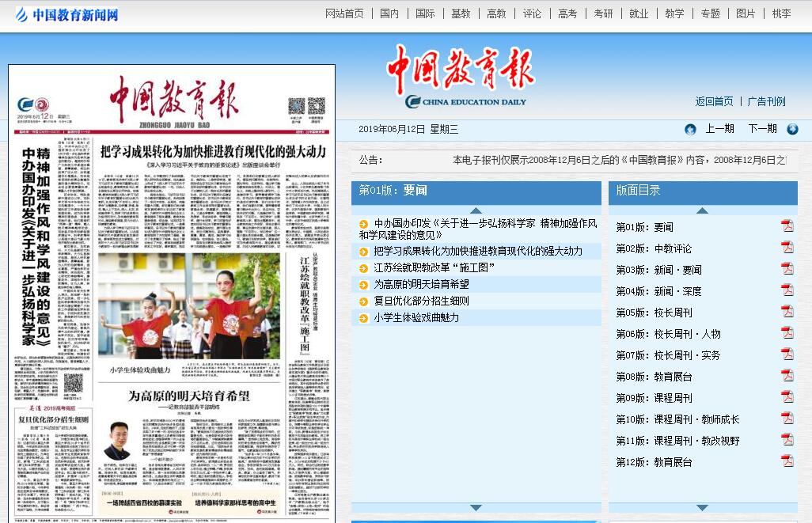Open PDF icon for 第01版 要闻

tap(787, 225)
